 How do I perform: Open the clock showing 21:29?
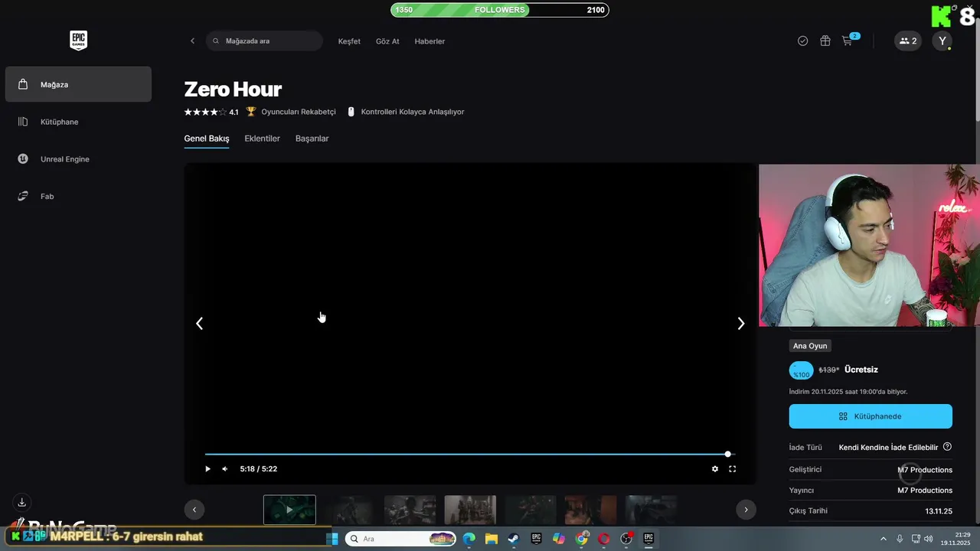[955, 539]
